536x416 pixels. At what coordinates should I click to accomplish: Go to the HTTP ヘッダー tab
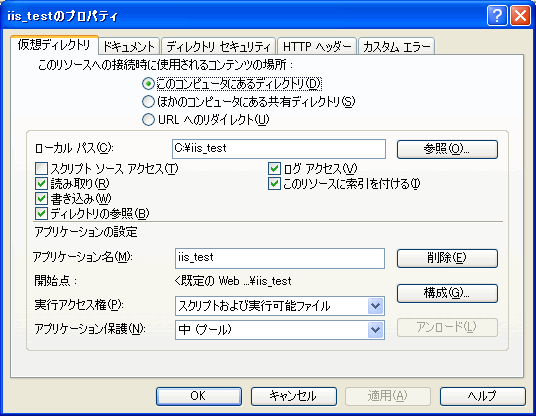point(317,46)
